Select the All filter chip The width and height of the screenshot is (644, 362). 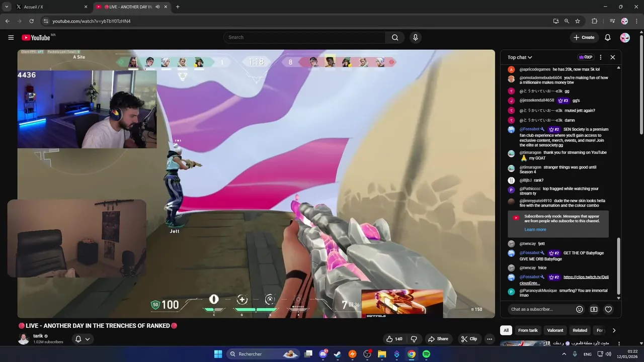tap(506, 330)
